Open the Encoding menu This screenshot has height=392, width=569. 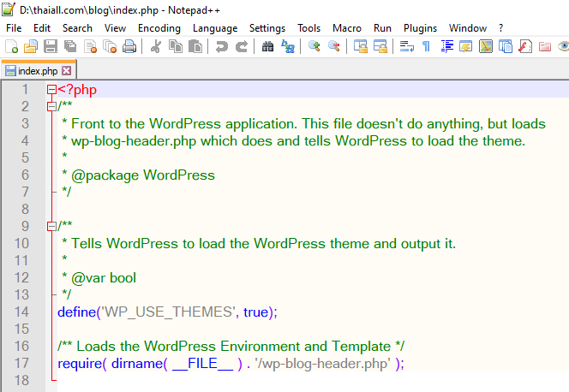pyautogui.click(x=159, y=28)
